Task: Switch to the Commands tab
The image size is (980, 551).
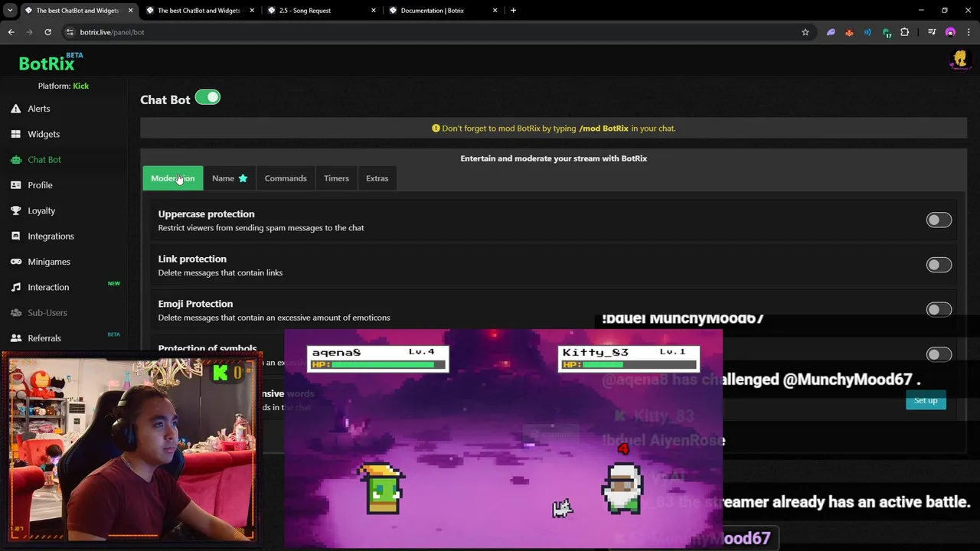Action: (x=286, y=178)
